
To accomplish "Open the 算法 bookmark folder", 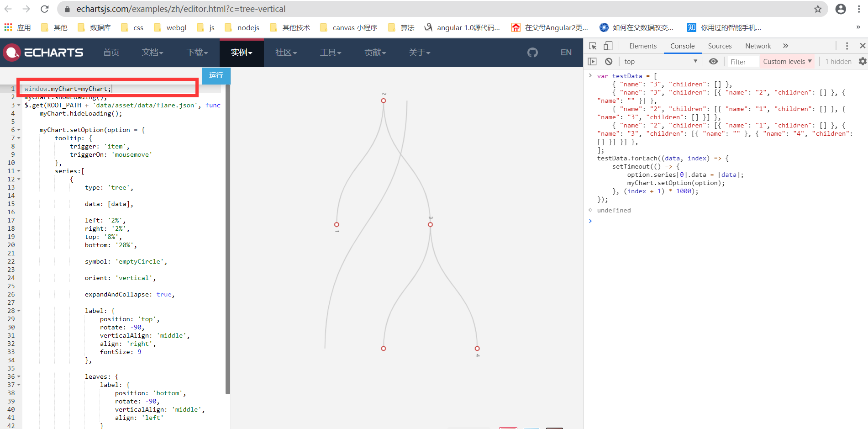I will 401,27.
